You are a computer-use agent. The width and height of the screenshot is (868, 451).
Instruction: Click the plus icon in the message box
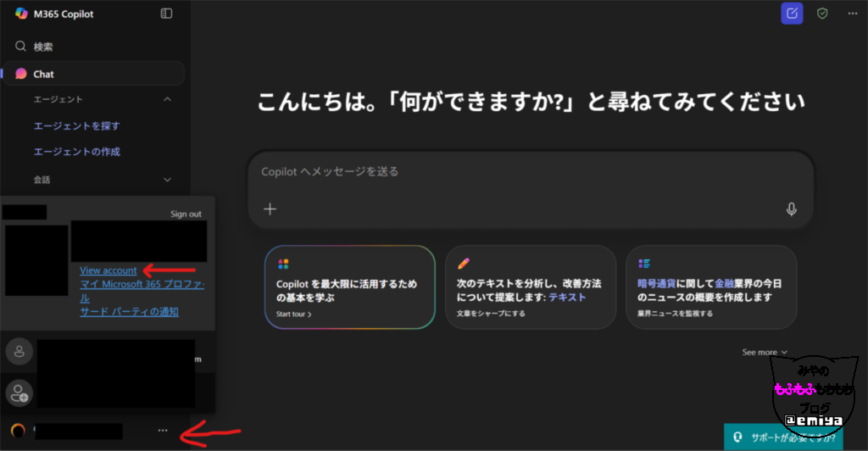pos(270,209)
